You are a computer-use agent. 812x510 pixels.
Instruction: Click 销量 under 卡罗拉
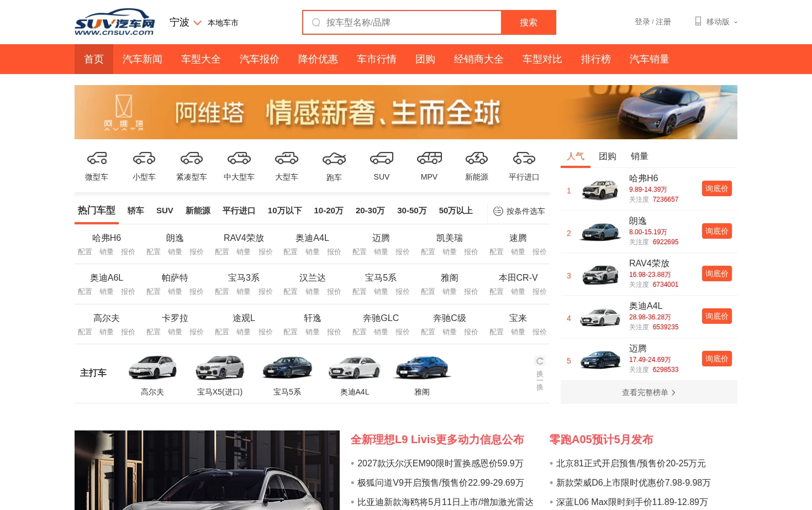175,332
